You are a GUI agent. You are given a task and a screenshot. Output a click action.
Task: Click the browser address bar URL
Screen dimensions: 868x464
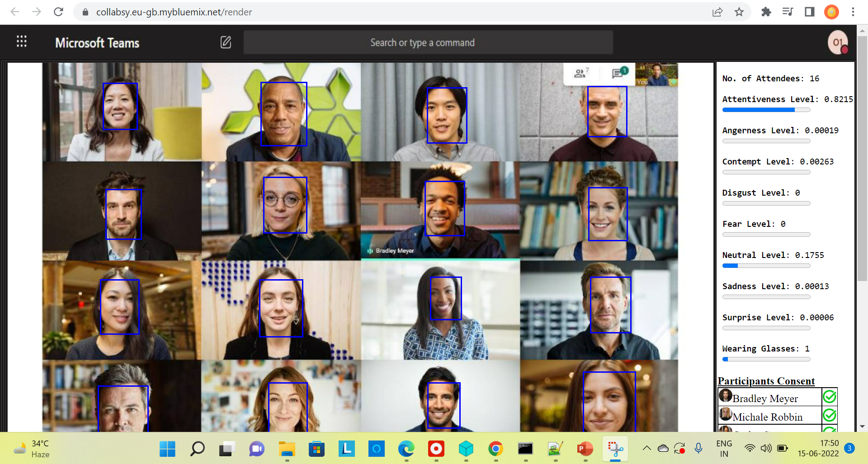click(x=174, y=12)
